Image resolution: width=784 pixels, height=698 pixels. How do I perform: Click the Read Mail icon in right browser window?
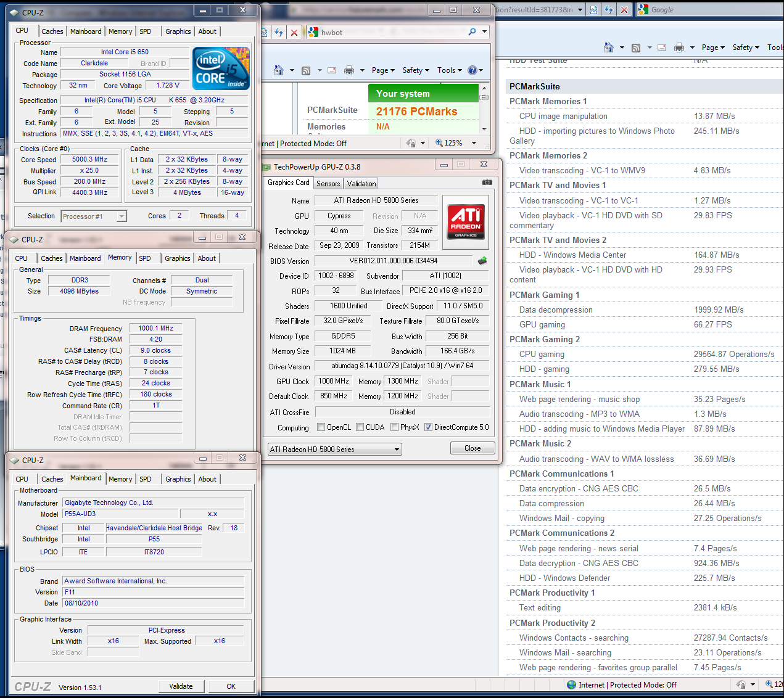pyautogui.click(x=662, y=47)
